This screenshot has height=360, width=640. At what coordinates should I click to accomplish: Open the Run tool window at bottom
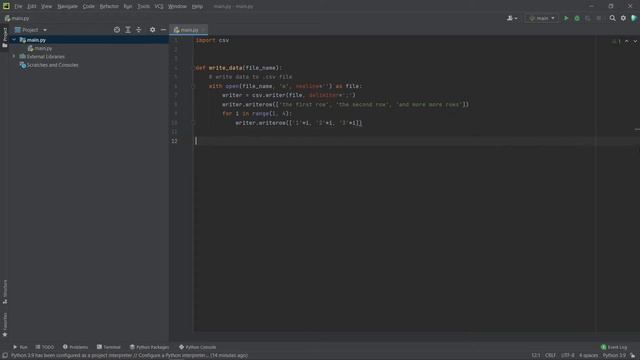tap(20, 347)
